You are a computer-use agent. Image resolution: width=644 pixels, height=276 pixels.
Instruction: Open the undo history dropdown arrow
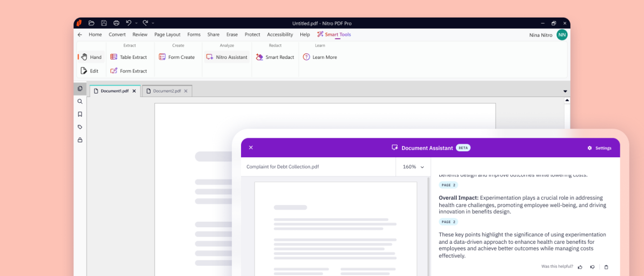point(136,23)
